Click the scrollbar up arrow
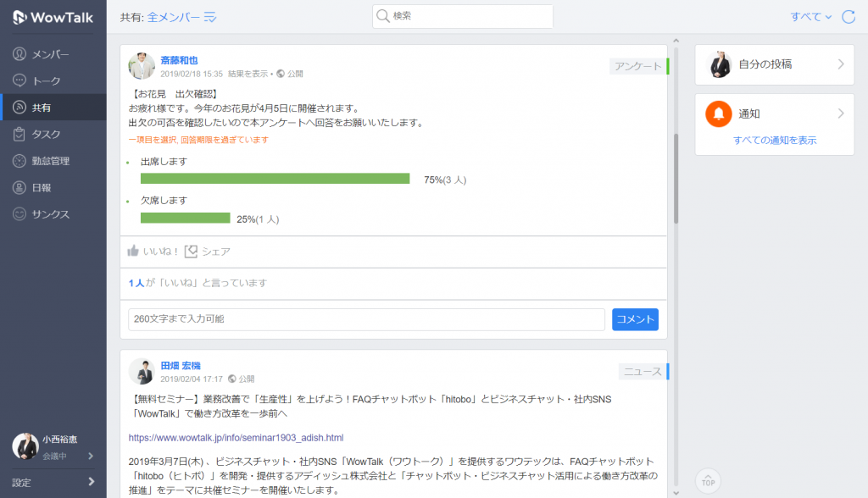868x498 pixels. [676, 41]
